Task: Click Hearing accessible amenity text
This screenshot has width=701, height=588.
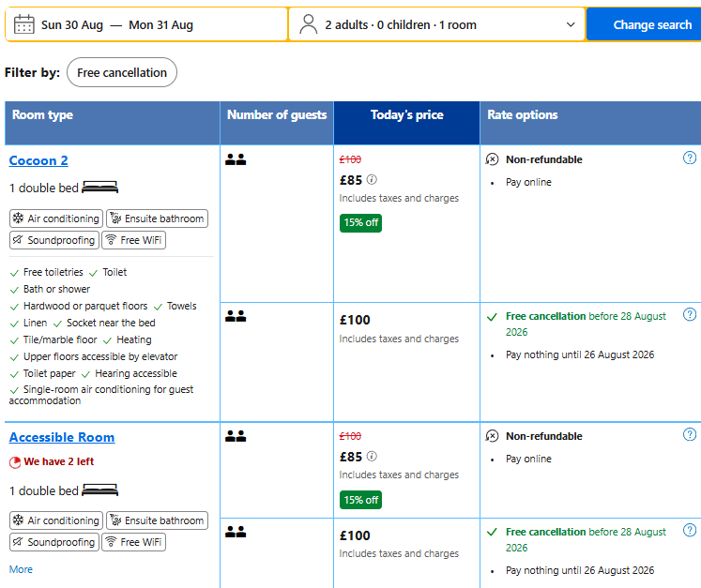Action: pos(136,373)
